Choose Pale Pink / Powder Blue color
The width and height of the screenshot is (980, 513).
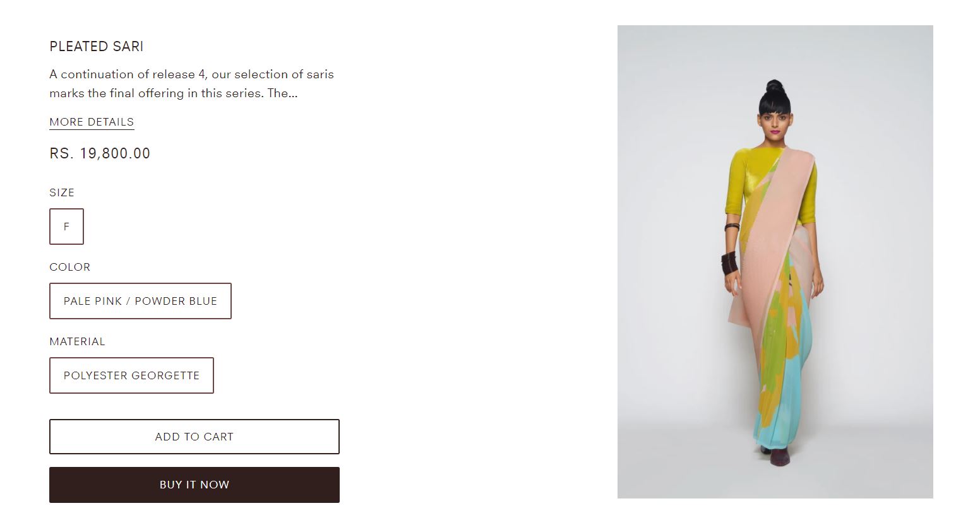[140, 301]
